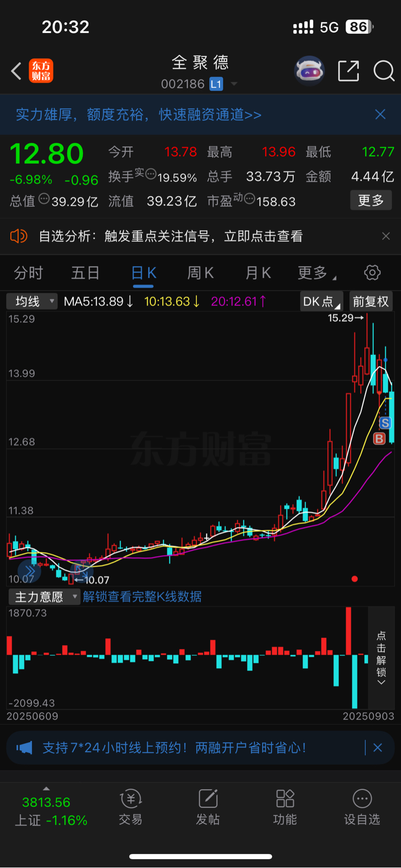This screenshot has height=868, width=401.
Task: Tap the megaphone icon in bottom banner
Action: pos(24,747)
